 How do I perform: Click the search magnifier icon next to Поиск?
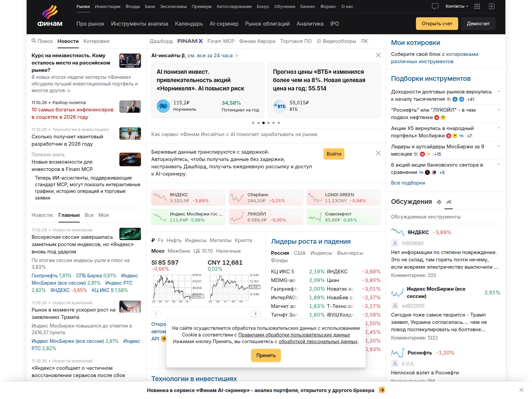coord(34,41)
